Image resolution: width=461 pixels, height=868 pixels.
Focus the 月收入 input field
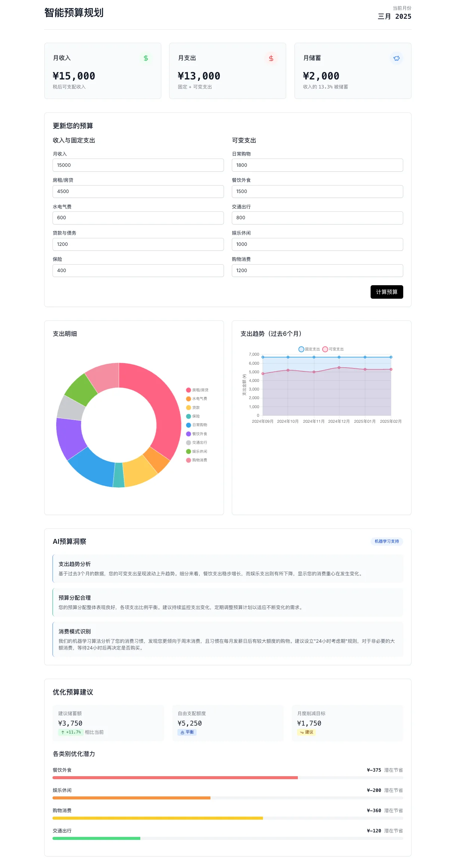pyautogui.click(x=138, y=165)
